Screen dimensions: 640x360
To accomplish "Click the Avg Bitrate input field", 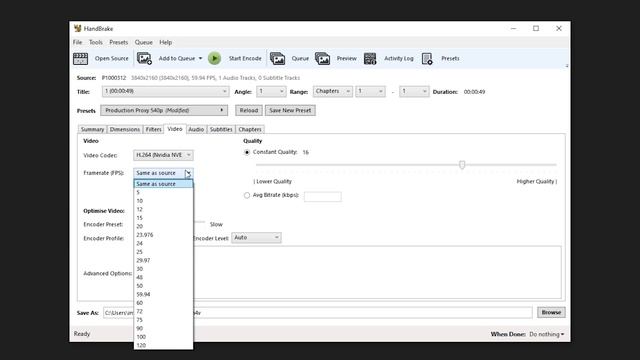I will (323, 196).
